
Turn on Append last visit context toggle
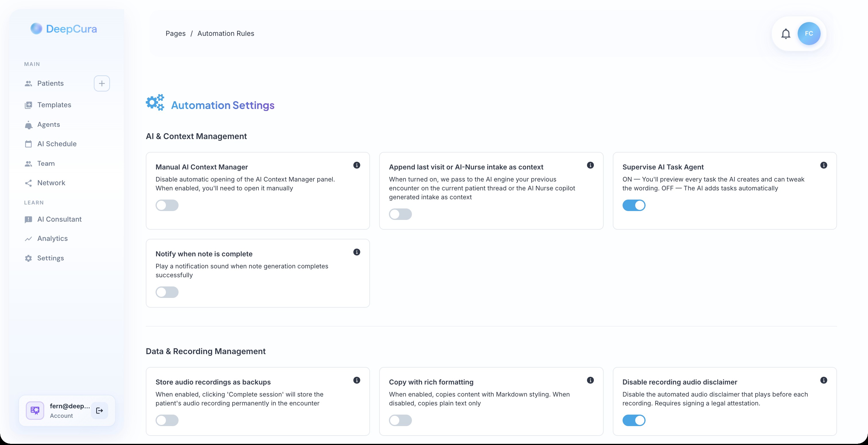tap(400, 214)
